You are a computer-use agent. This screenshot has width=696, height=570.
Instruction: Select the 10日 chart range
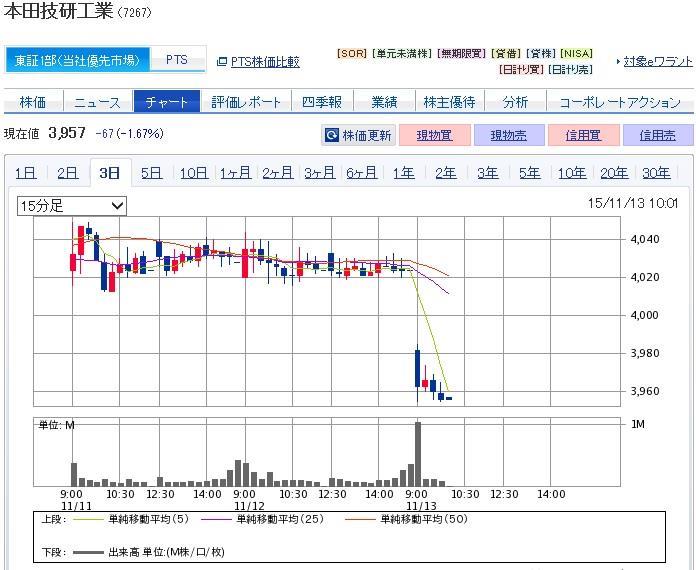(194, 172)
